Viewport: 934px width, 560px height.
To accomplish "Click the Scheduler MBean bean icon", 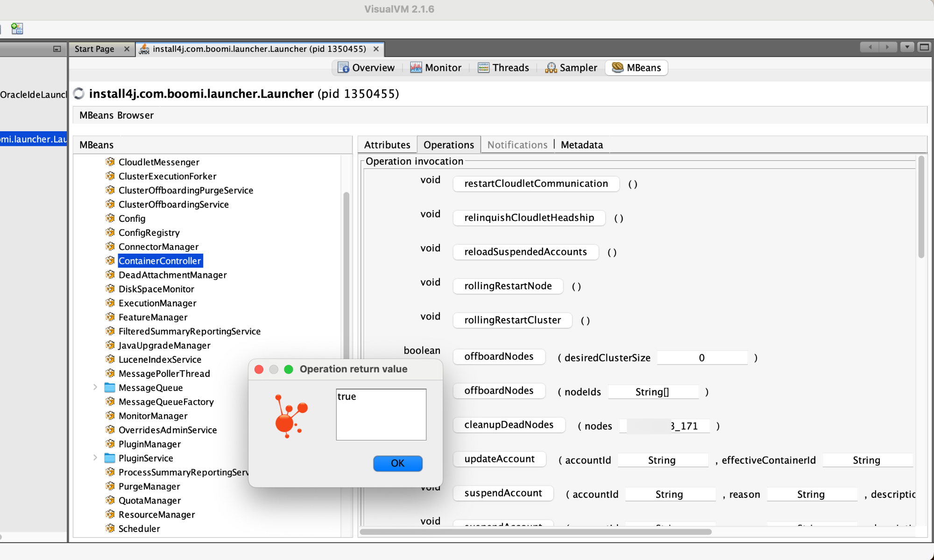I will [110, 528].
